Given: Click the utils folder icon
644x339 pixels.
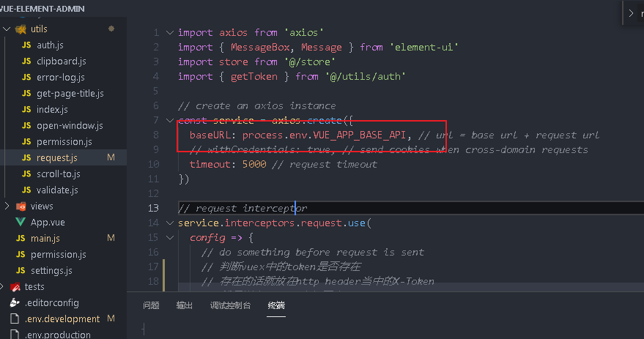Looking at the screenshot, I should click(21, 29).
